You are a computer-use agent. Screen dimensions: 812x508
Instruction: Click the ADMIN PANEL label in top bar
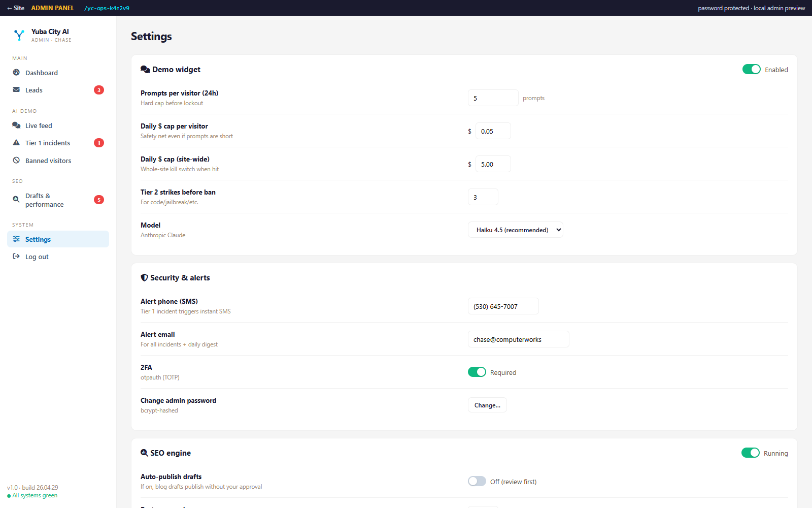click(x=53, y=8)
